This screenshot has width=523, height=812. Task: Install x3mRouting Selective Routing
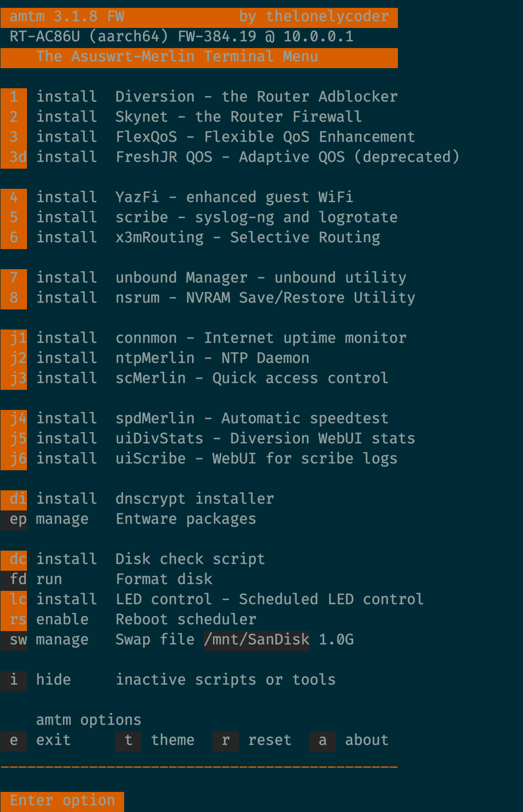coord(13,237)
